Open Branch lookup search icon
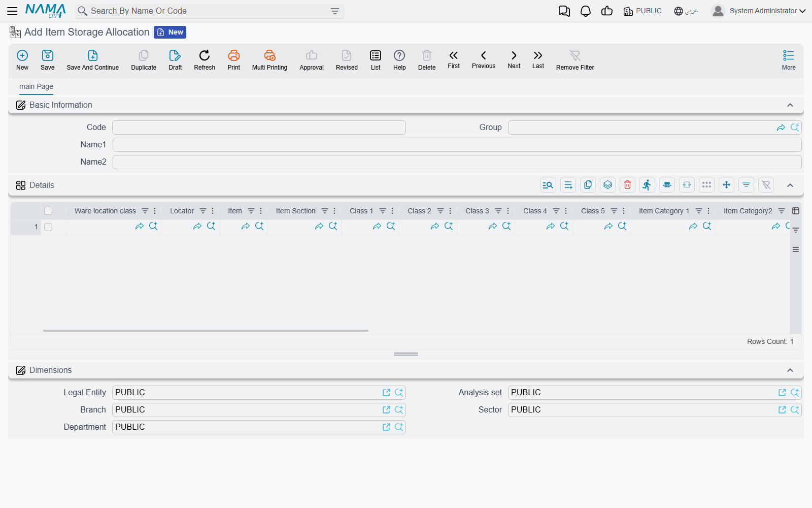812x508 pixels. 399,410
